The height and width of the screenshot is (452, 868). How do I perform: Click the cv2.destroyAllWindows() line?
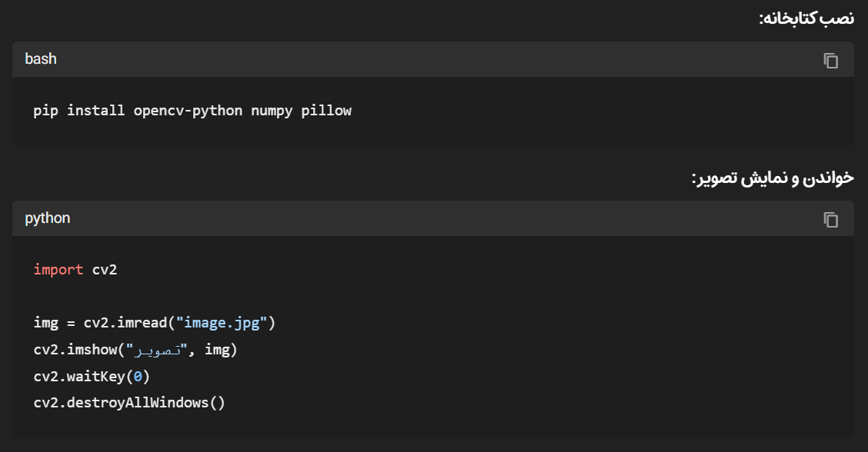point(129,402)
